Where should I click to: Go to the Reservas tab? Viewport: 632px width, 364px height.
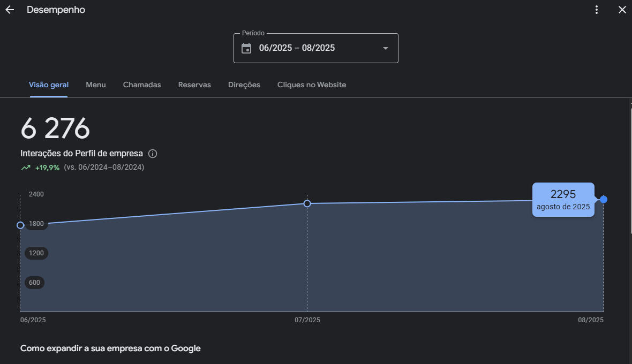coord(194,85)
